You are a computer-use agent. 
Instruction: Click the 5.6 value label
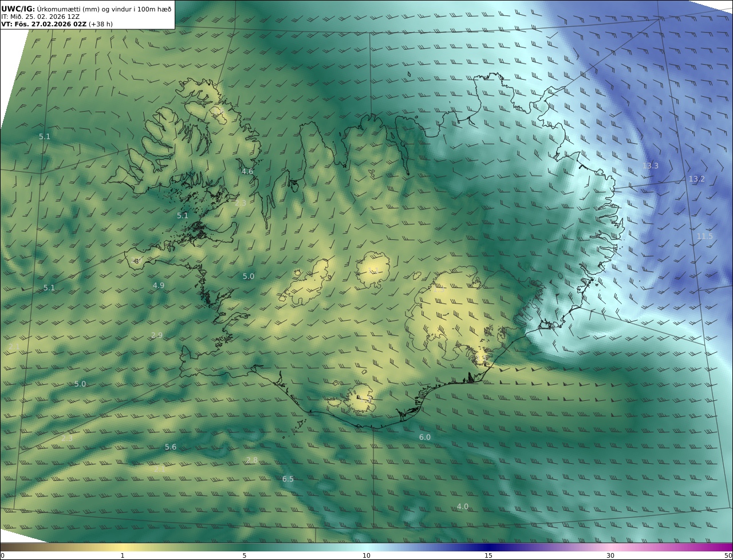click(171, 447)
